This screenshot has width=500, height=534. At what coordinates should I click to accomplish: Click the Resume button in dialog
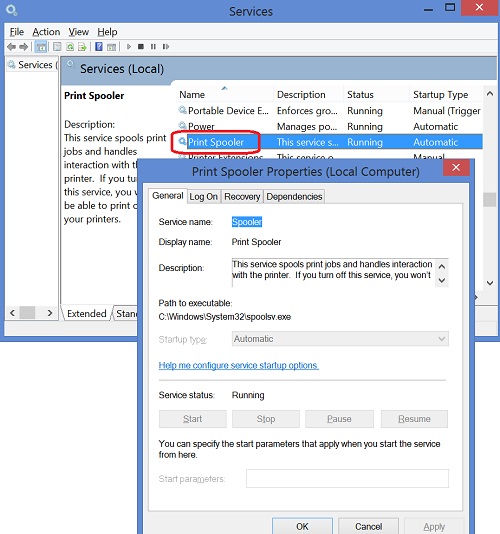click(x=414, y=419)
